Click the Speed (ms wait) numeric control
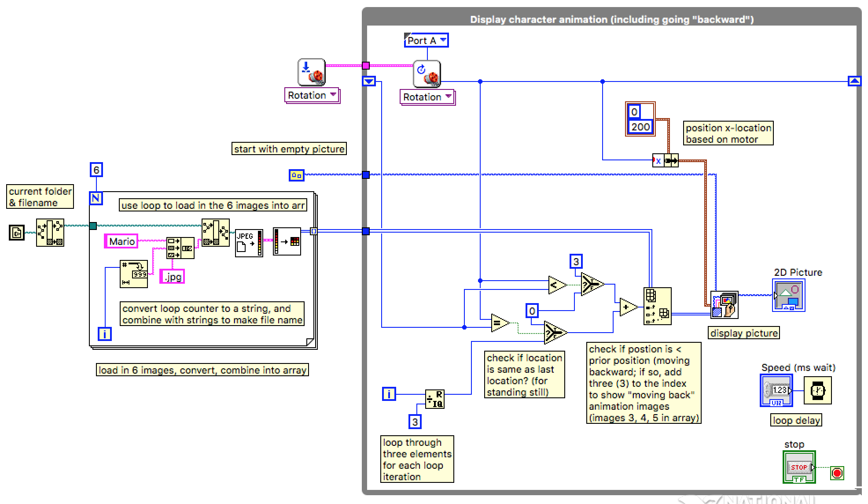Viewport: 868px width, 504px height. (777, 390)
